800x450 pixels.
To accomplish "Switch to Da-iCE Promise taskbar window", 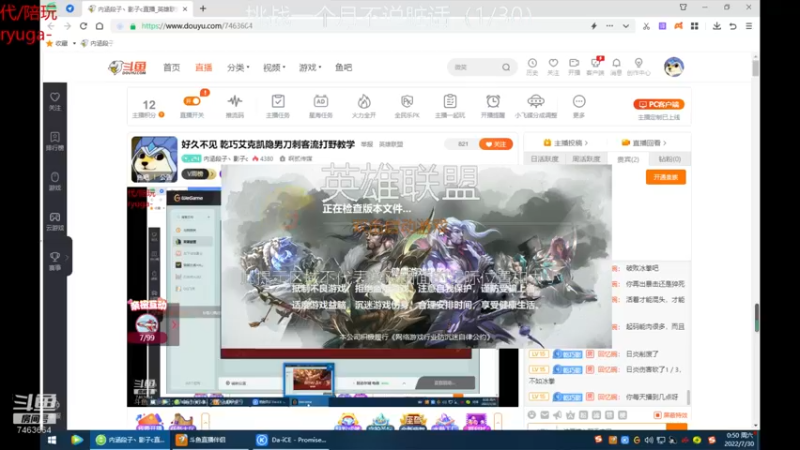I will pyautogui.click(x=291, y=440).
